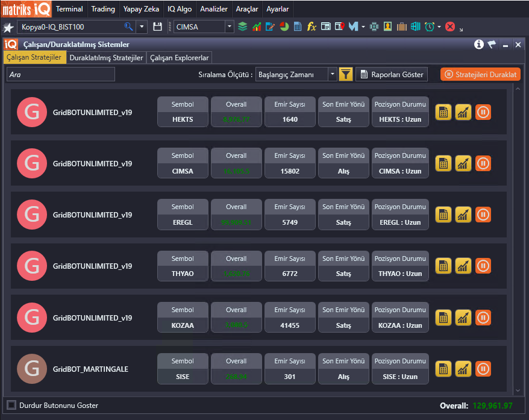529x420 pixels.
Task: Click the Emir Sayısı value 41455
Action: pyautogui.click(x=290, y=325)
